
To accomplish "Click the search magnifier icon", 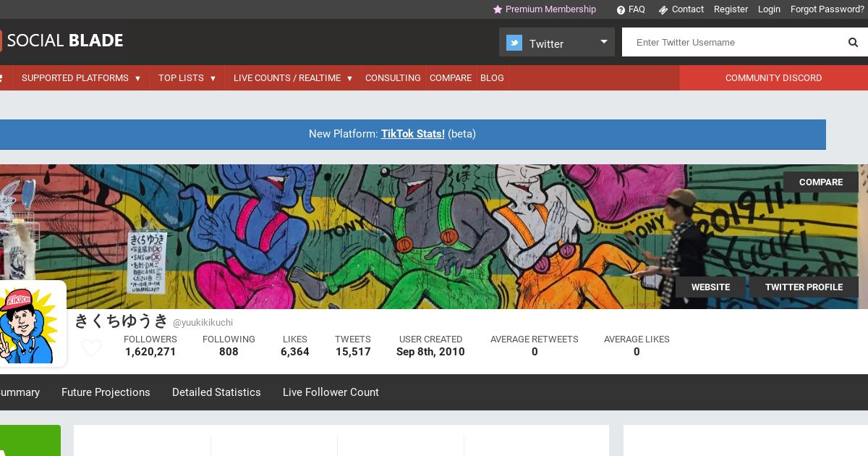I will [853, 42].
